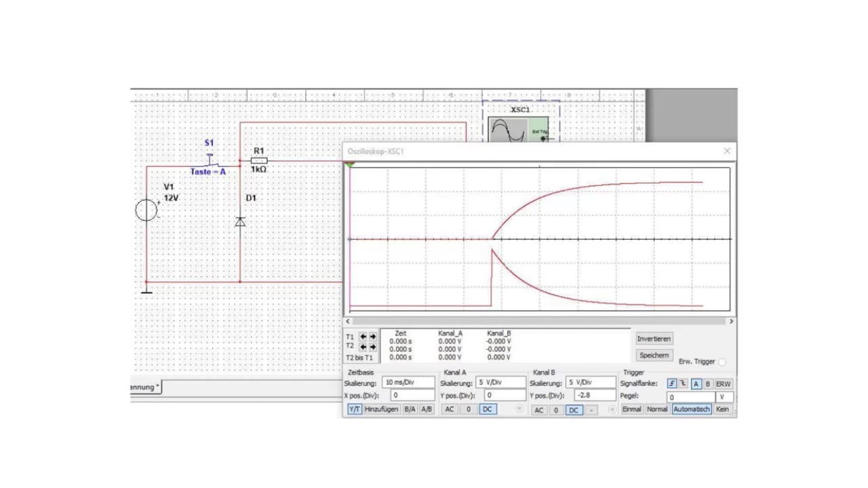The width and height of the screenshot is (868, 488).
Task: Move cursor T1 right with arrow
Action: point(372,336)
